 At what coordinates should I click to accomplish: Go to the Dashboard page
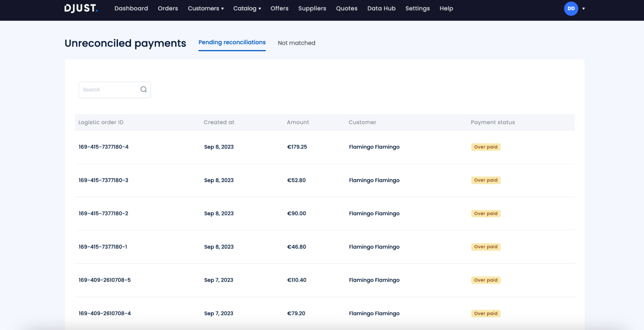131,8
